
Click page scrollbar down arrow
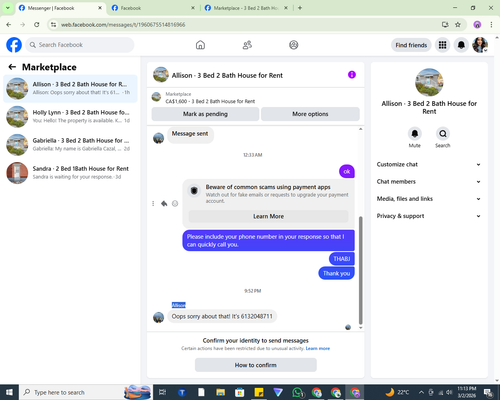point(497,380)
